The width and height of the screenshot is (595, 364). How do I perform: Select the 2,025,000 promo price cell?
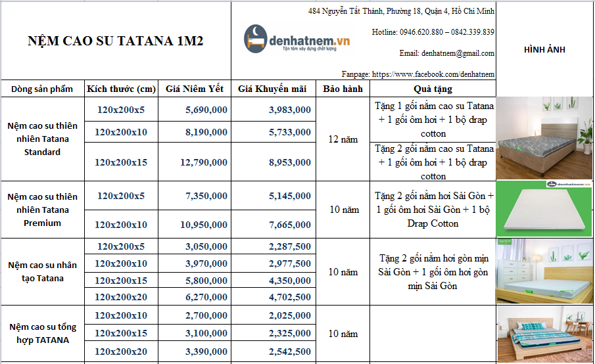[x=274, y=315]
